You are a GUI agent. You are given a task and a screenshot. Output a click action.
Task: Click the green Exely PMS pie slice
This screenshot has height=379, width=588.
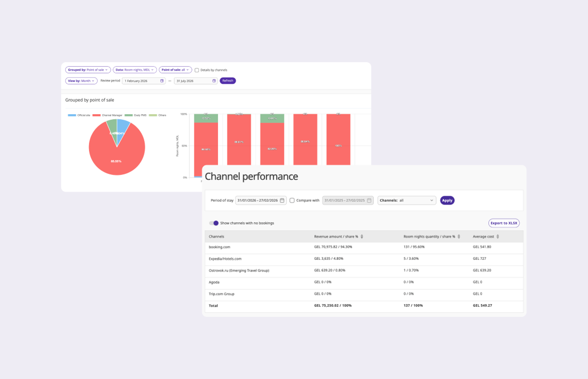pos(113,127)
